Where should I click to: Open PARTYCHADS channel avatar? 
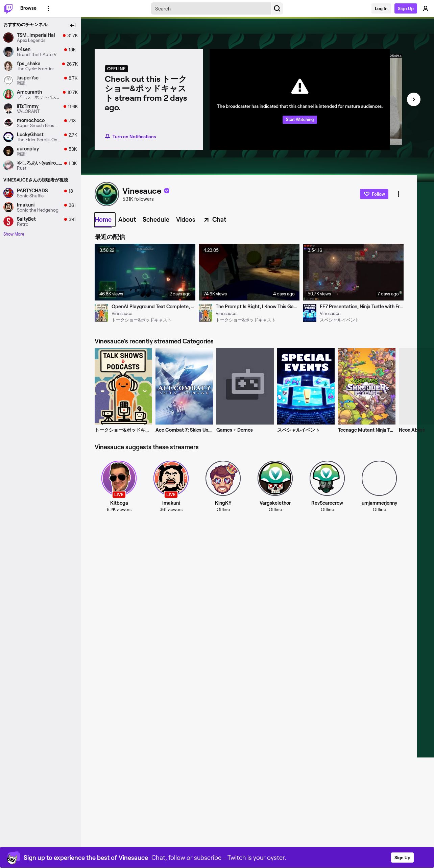tap(8, 193)
